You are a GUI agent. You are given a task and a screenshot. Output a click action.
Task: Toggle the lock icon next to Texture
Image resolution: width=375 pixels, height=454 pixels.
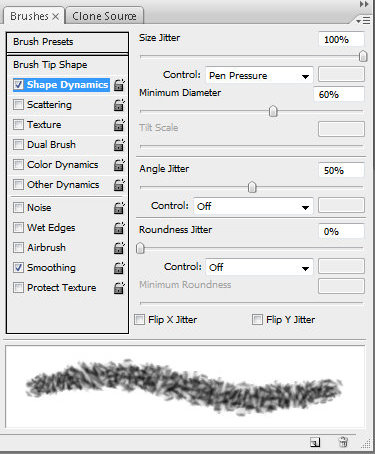[x=119, y=125]
